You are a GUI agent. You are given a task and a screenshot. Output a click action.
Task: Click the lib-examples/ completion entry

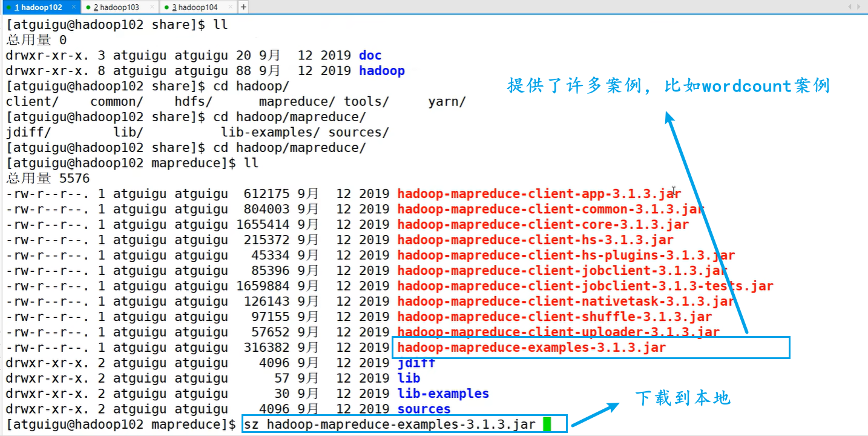point(271,133)
